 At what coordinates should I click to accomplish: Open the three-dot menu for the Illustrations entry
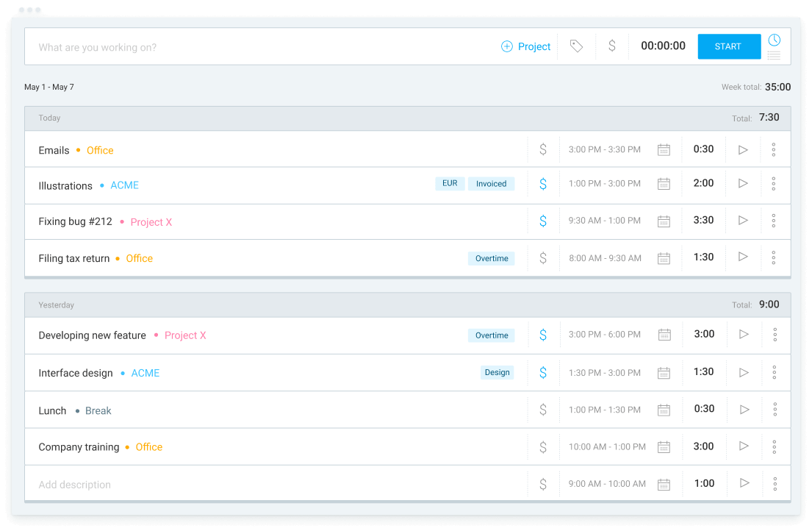pos(774,183)
